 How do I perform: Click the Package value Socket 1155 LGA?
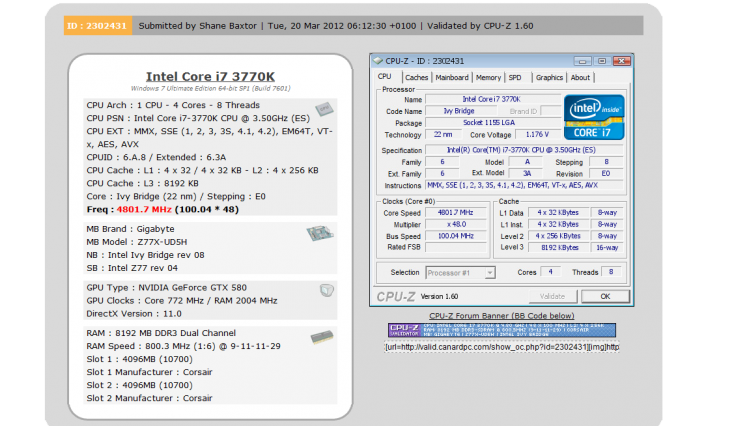(x=493, y=123)
